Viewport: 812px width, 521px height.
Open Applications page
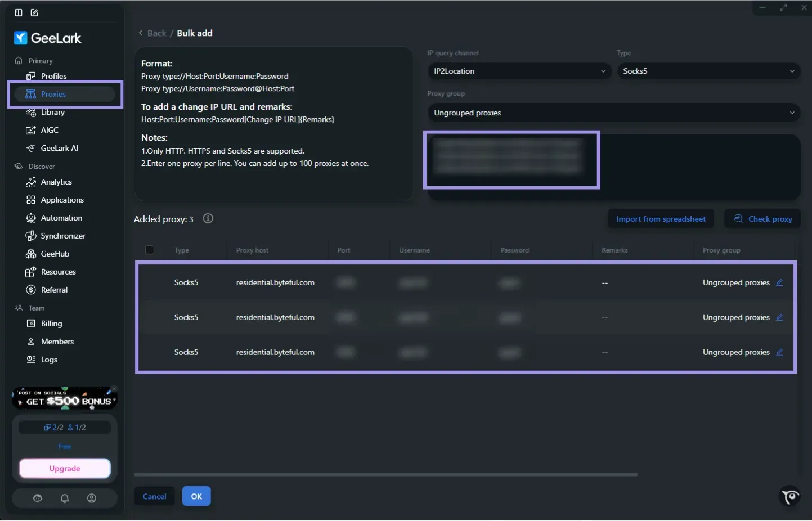(62, 200)
